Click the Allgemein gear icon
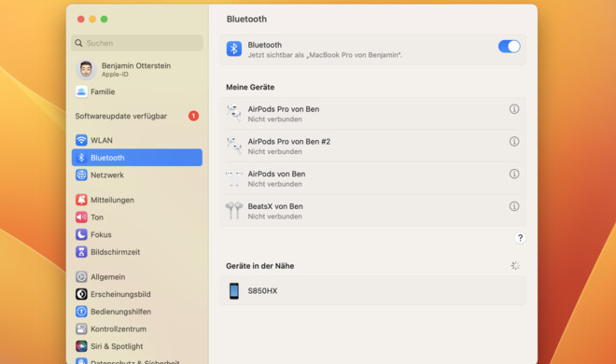The image size is (616, 364). pos(81,277)
